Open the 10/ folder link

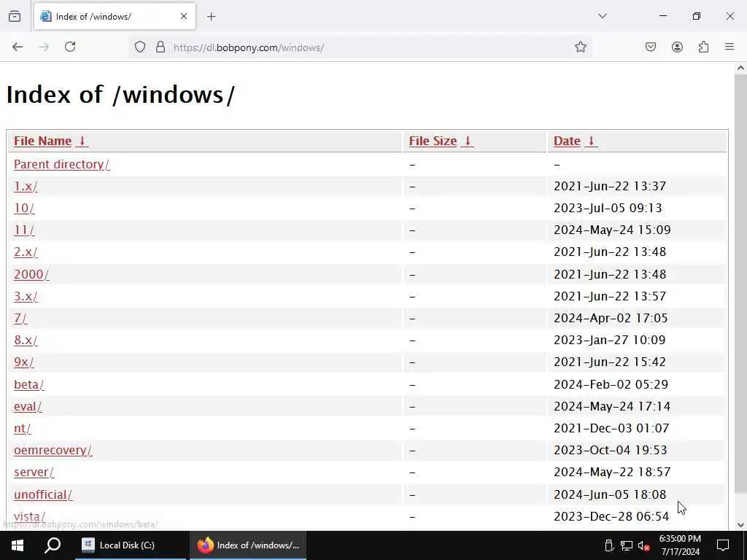(24, 208)
